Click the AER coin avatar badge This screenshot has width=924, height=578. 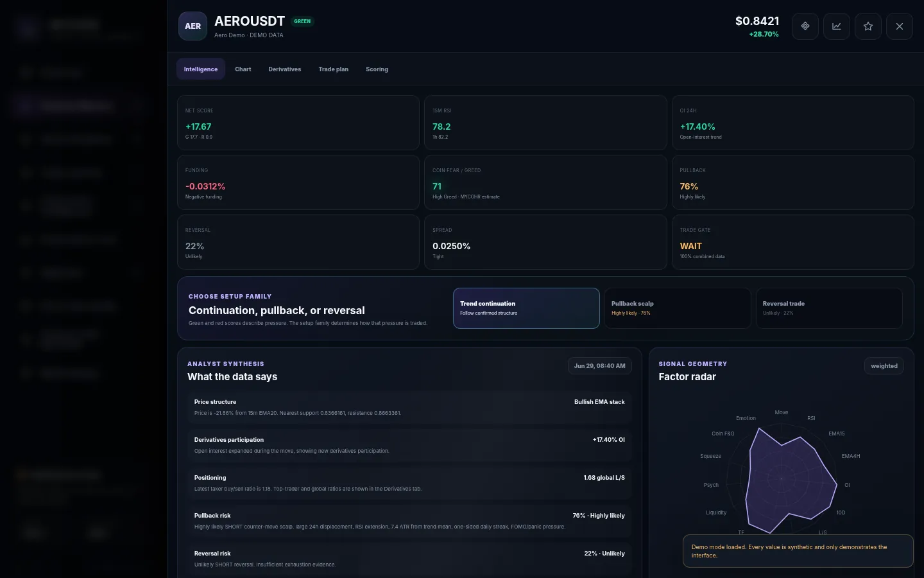click(193, 26)
